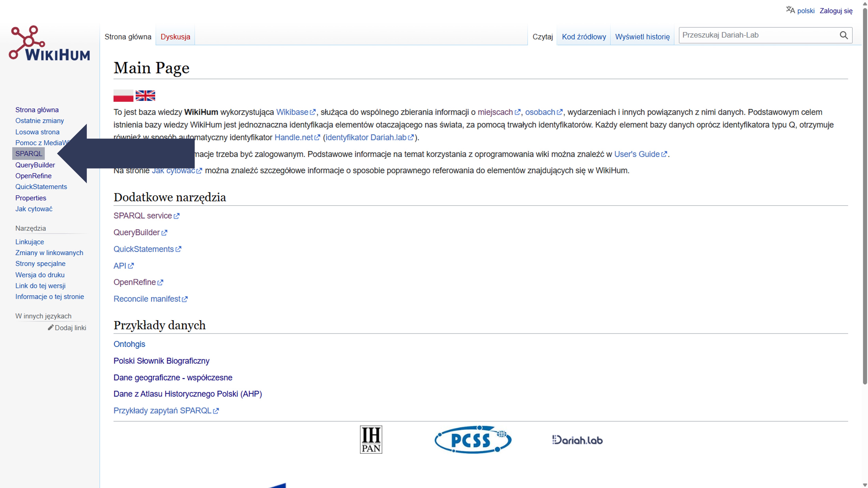This screenshot has height=488, width=868.
Task: Open the PCSS logo link
Action: (473, 439)
